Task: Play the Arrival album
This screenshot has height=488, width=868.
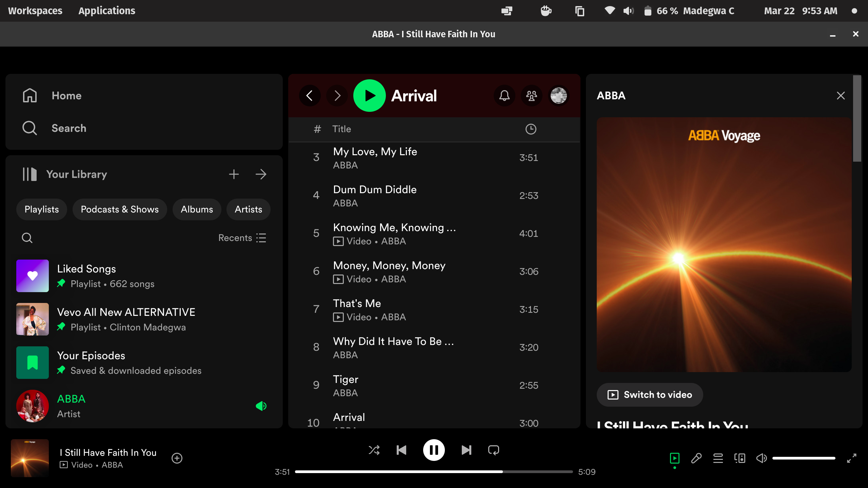Action: [370, 96]
